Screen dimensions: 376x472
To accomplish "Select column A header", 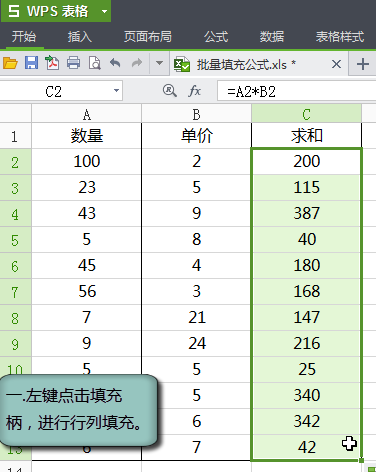I will tap(87, 114).
